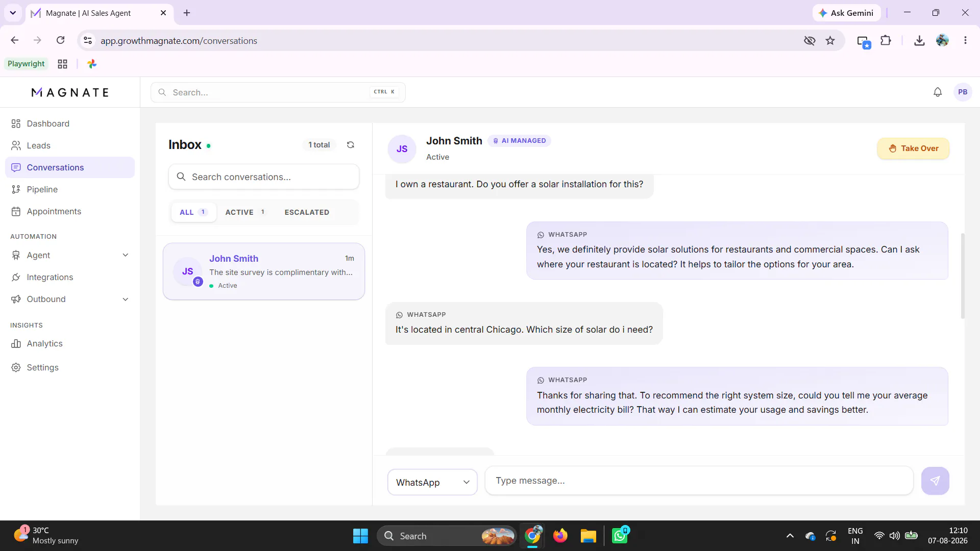Open the apps grid bookmark icon
This screenshot has height=551, width=980.
[x=62, y=64]
